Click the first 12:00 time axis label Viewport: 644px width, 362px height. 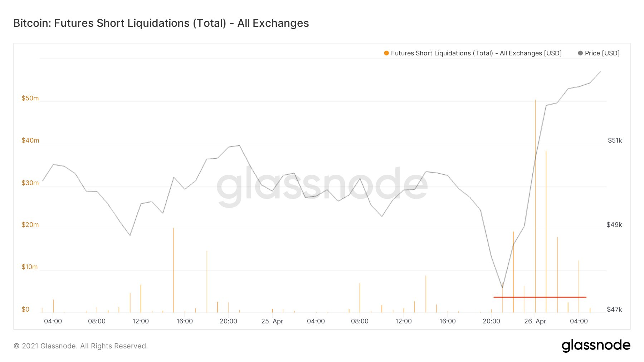pos(141,321)
